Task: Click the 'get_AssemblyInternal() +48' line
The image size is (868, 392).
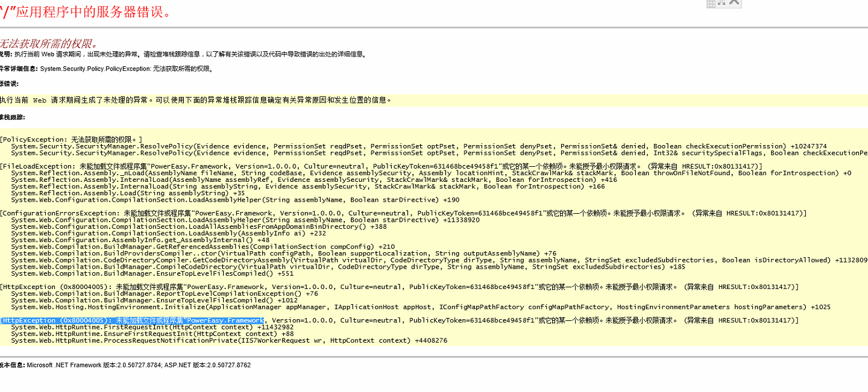Action: [140, 240]
